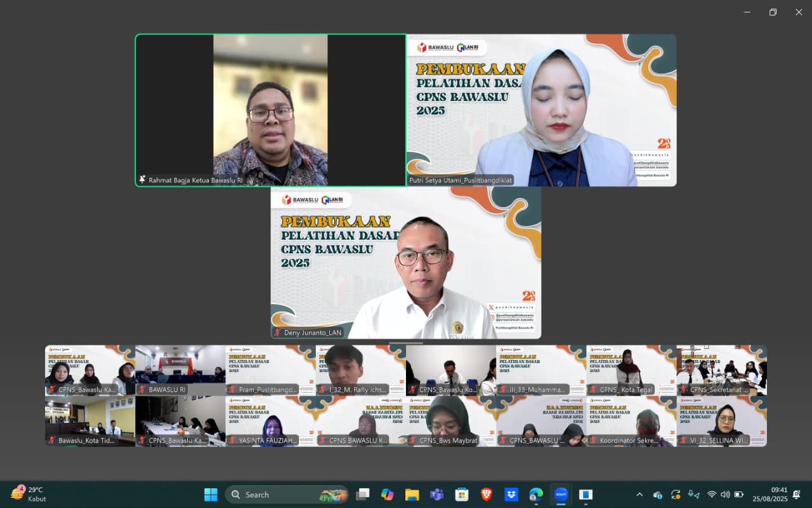
Task: Launch Copilot from the taskbar
Action: pos(387,494)
